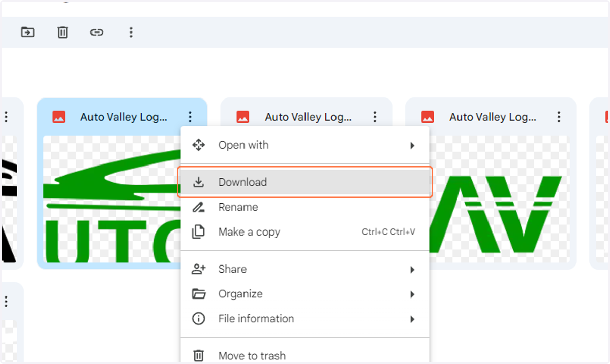Open the File information submenu
Screen dimensions: 610x364
305,319
